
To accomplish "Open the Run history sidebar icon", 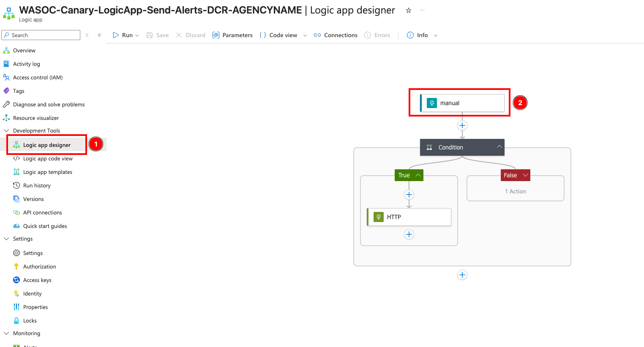I will click(x=16, y=185).
